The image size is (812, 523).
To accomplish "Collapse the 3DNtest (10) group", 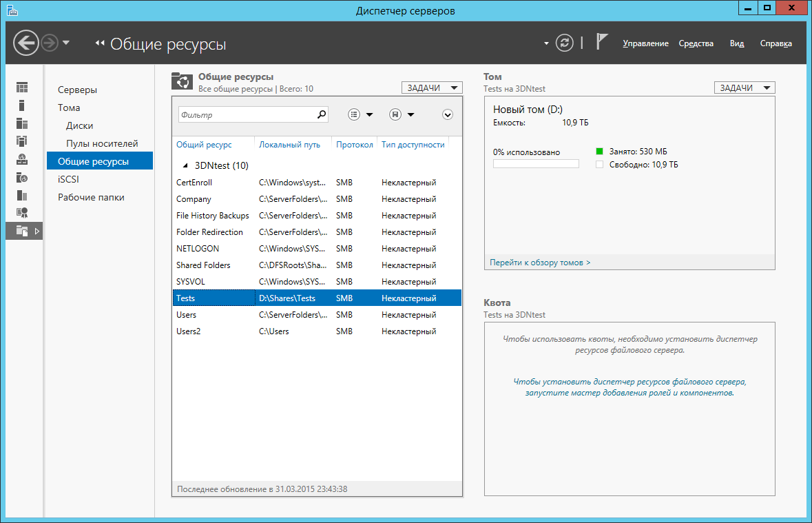I will (185, 165).
